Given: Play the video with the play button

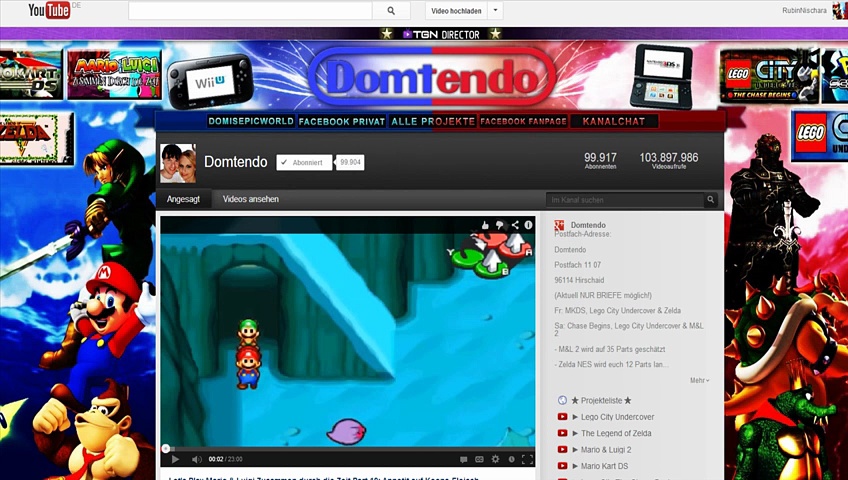Looking at the screenshot, I should coord(175,459).
